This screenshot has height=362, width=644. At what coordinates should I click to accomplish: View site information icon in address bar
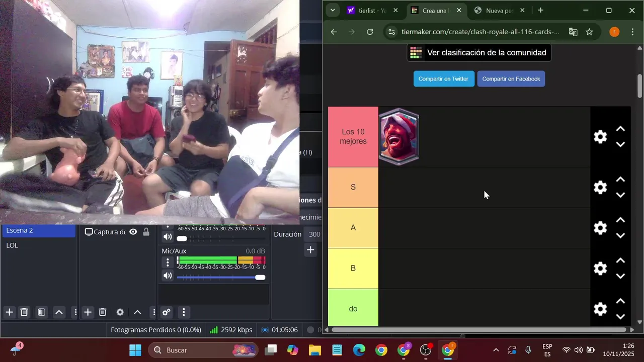coord(391,32)
